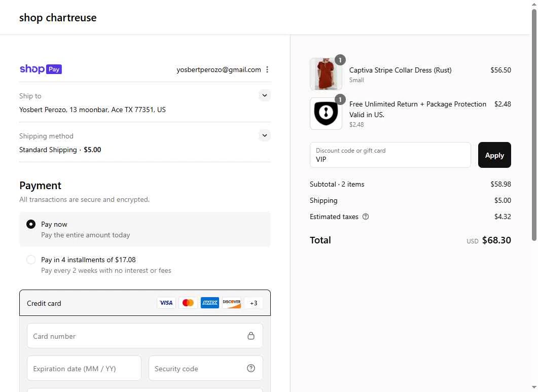
Task: Expand the Shipping method section
Action: pos(265,135)
